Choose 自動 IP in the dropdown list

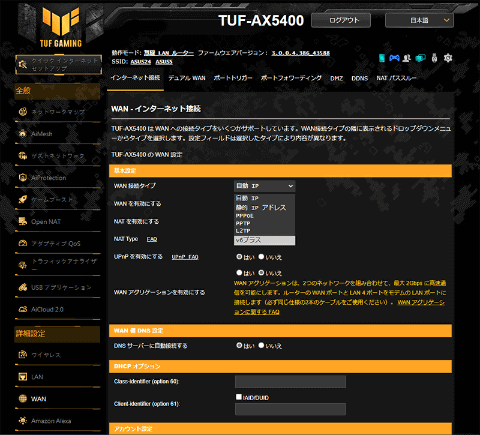(x=264, y=198)
